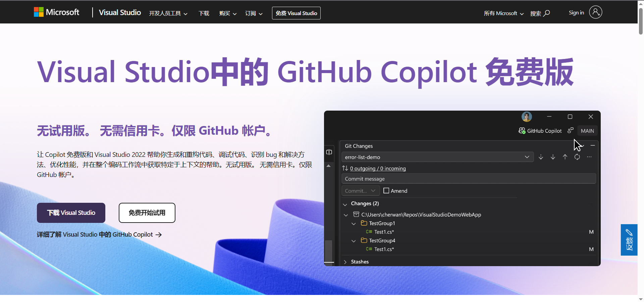This screenshot has height=302, width=644.
Task: Click the page vertical scrollbar thumb
Action: pyautogui.click(x=641, y=21)
